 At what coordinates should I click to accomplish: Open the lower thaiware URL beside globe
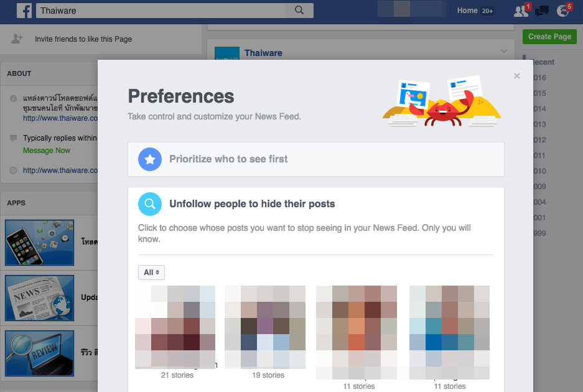tap(60, 170)
